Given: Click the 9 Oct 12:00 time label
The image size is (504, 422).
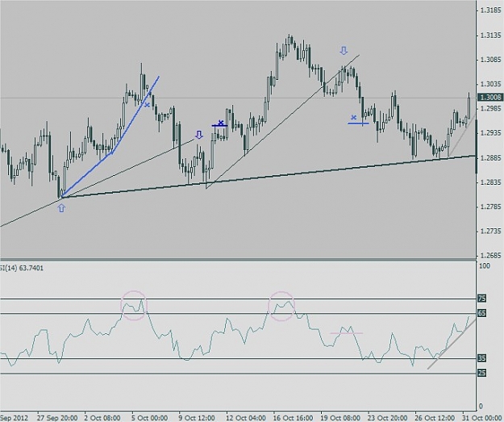Looking at the screenshot, I should pyautogui.click(x=197, y=418).
